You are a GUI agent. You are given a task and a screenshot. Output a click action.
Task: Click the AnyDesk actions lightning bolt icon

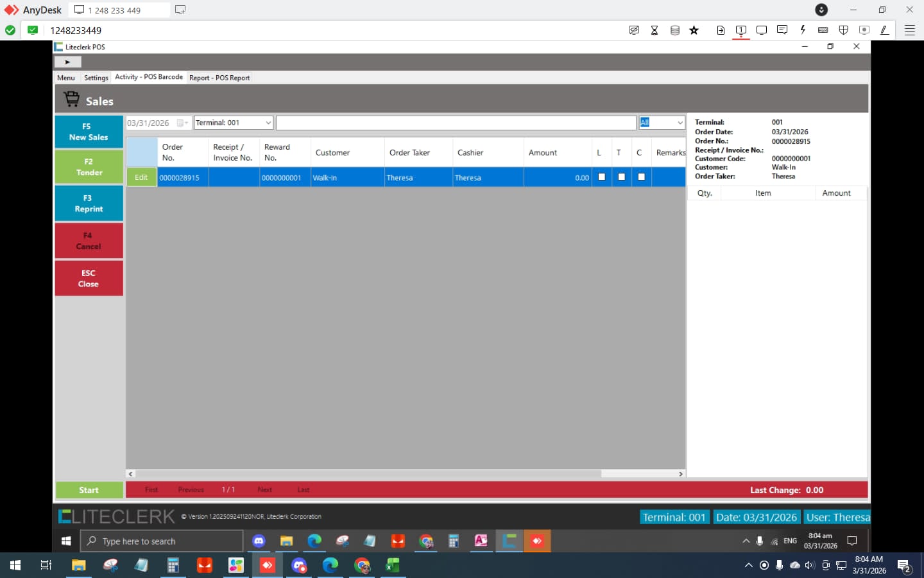802,30
